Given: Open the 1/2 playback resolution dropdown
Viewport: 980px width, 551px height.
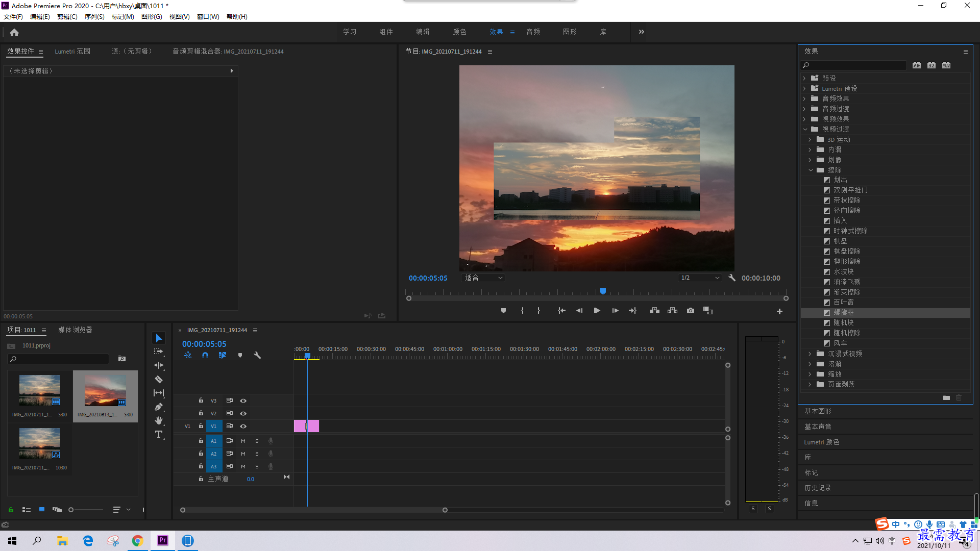Looking at the screenshot, I should point(700,278).
